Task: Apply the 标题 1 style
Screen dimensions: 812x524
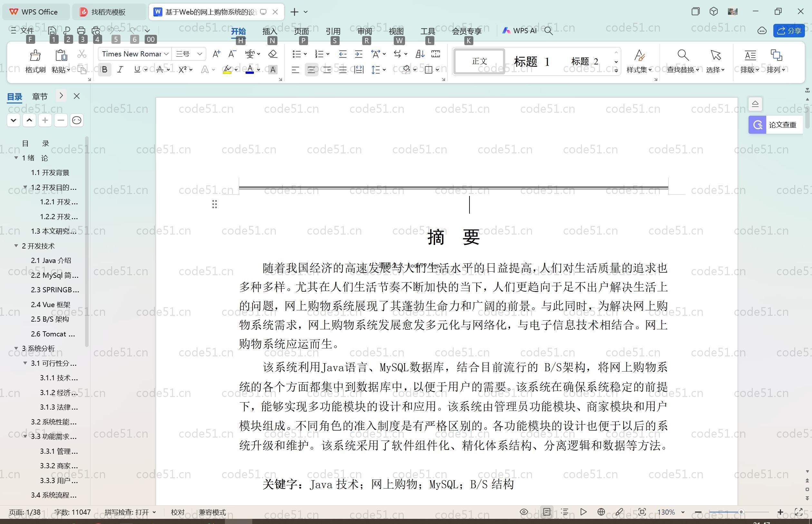Action: 532,62
